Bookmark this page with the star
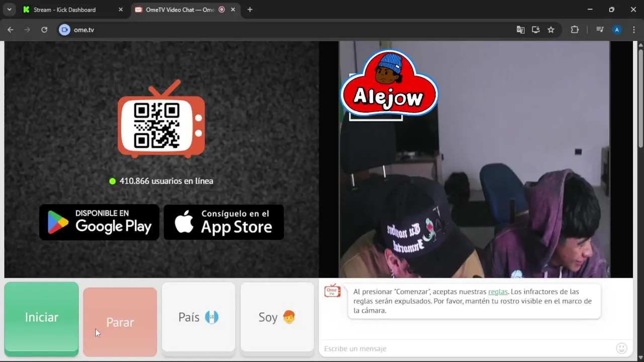 tap(551, 30)
